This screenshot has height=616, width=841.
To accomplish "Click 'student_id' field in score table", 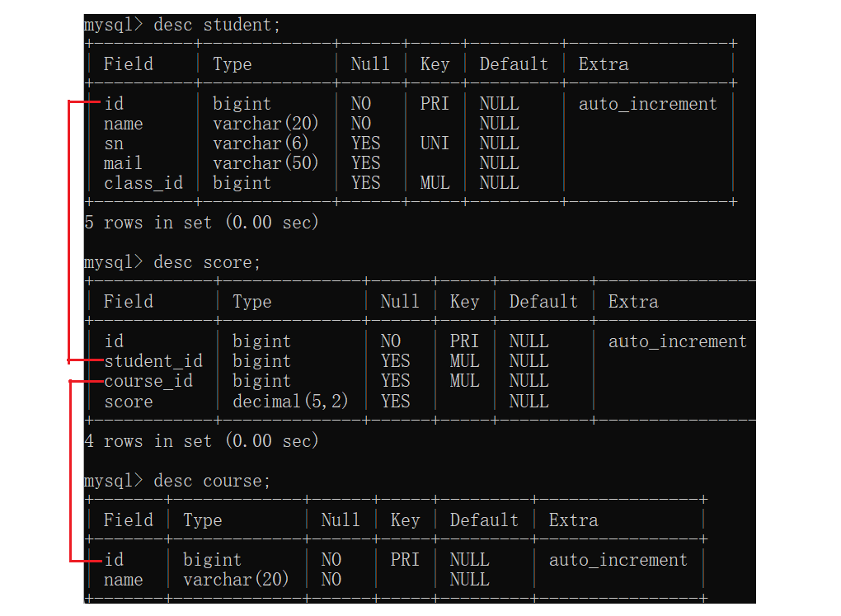I will 153,361.
